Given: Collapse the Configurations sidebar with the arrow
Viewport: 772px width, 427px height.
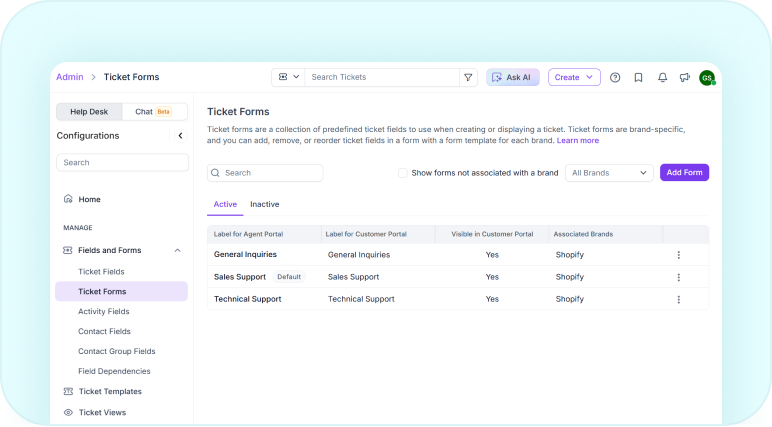Looking at the screenshot, I should tap(180, 135).
